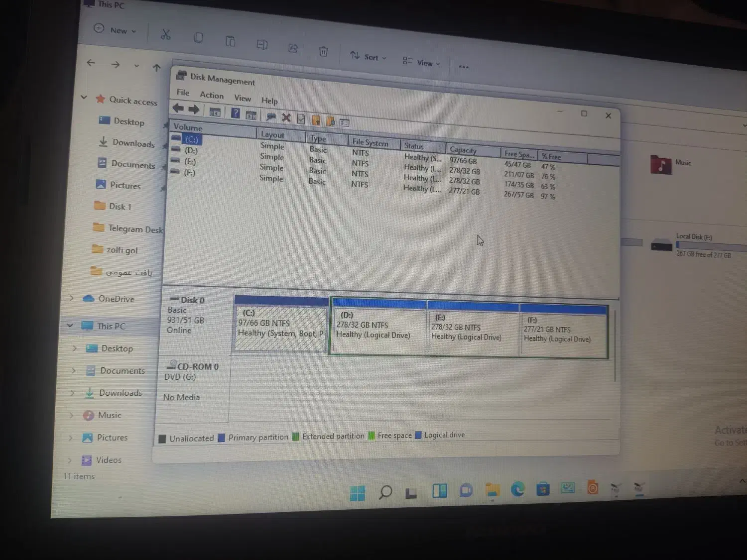
Task: Sort by the File System column header
Action: (374, 142)
